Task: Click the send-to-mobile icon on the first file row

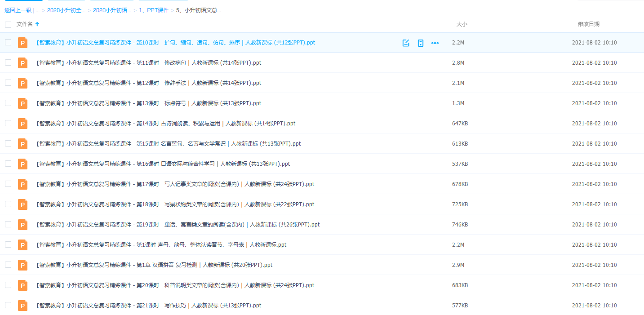Action: click(420, 43)
